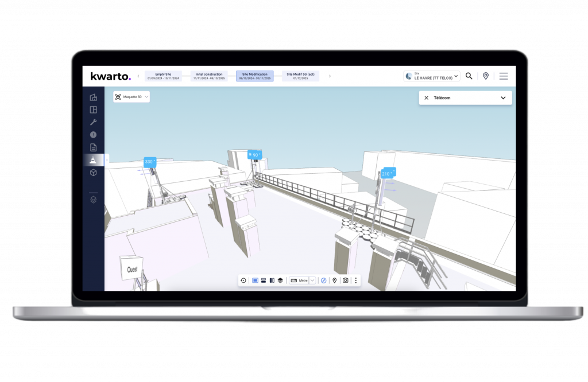Expand the Télécom panel chevron

(x=503, y=98)
